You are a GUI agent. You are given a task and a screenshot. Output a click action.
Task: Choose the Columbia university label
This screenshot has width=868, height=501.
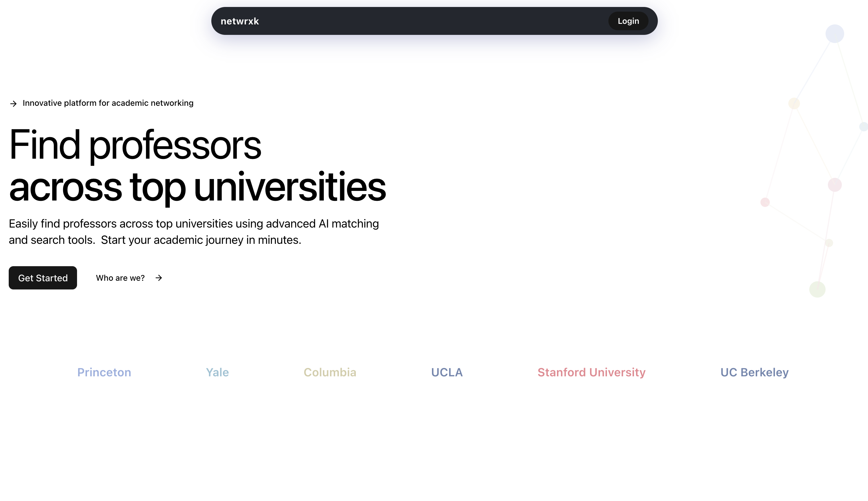click(x=330, y=372)
